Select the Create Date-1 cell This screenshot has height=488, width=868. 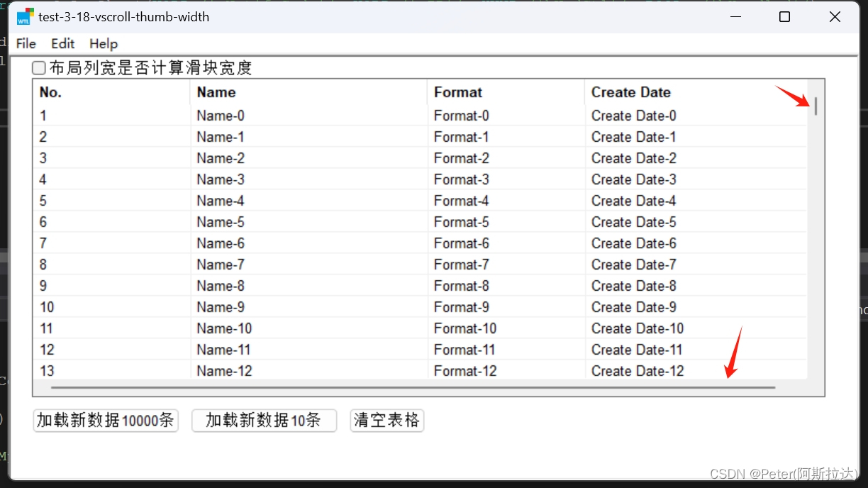pos(696,137)
